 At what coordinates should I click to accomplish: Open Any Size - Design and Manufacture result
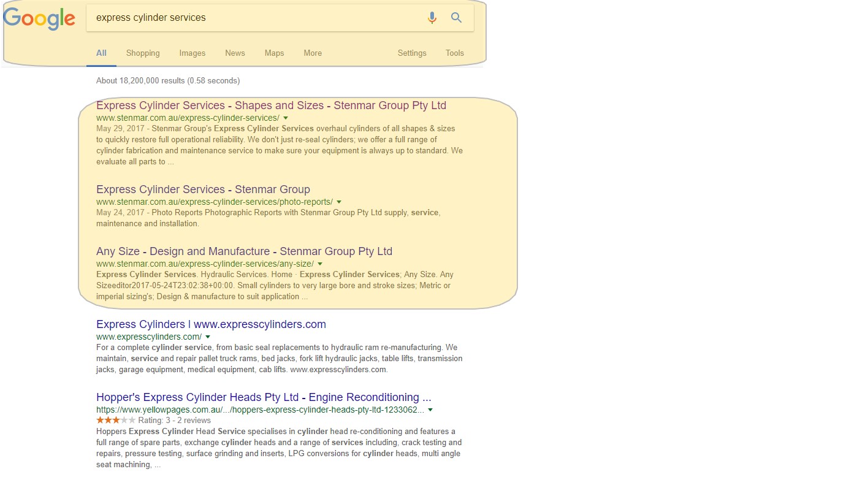[244, 251]
